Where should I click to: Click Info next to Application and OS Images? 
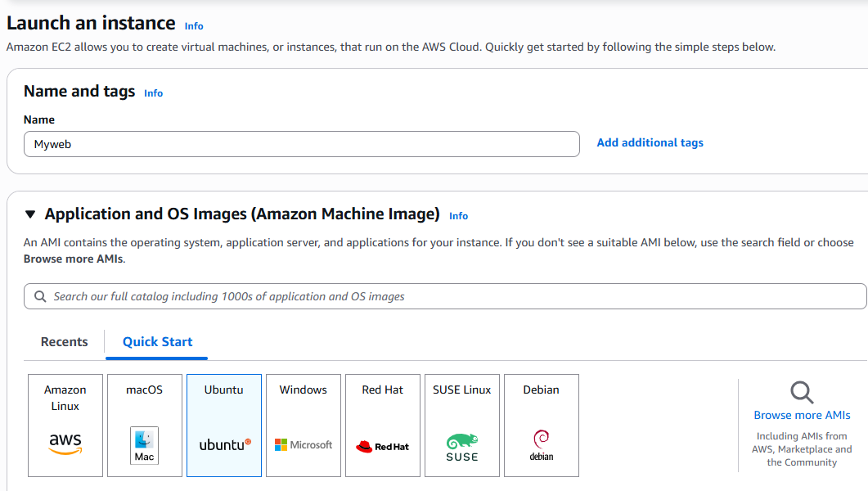458,215
